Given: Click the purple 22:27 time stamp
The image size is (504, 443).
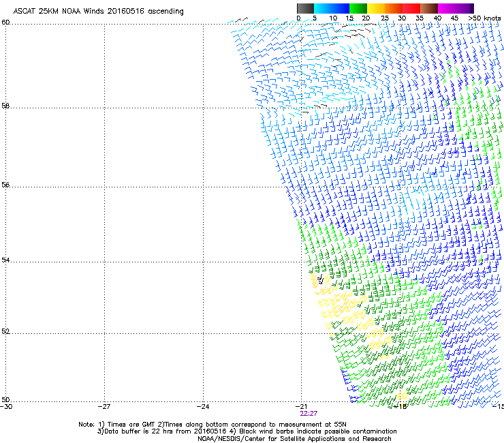Looking at the screenshot, I should click(x=309, y=414).
